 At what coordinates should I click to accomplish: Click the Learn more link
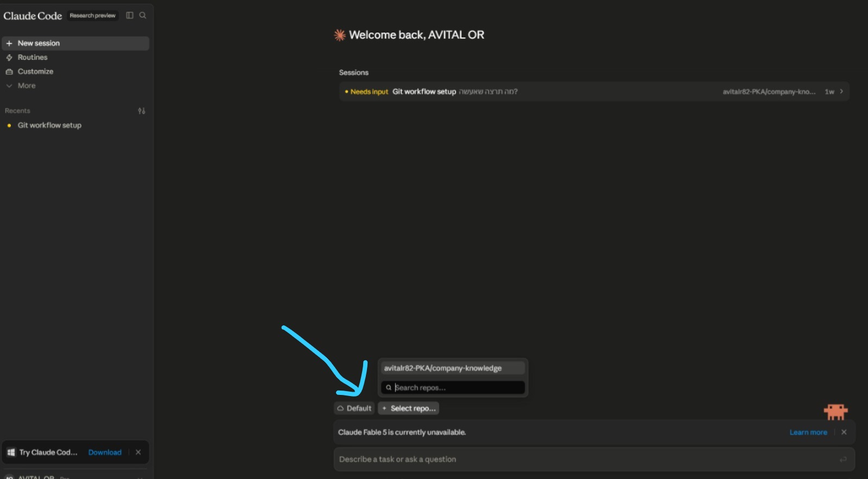click(808, 432)
